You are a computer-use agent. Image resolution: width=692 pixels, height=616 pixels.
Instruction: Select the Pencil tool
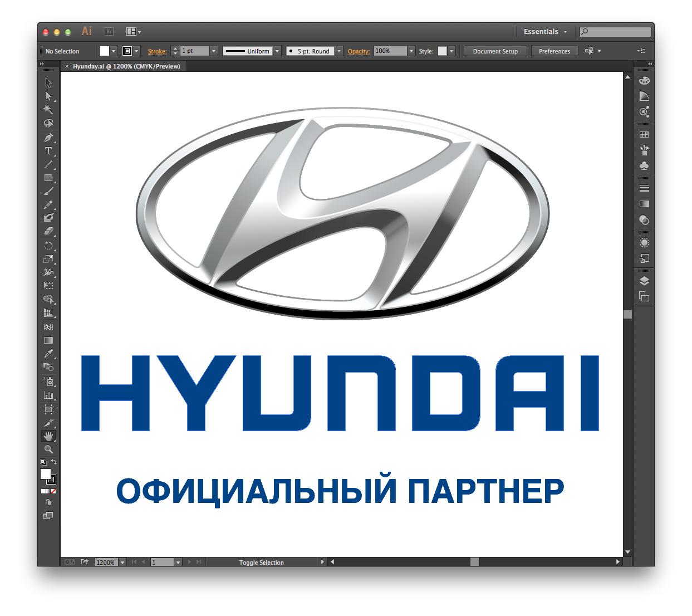click(48, 205)
